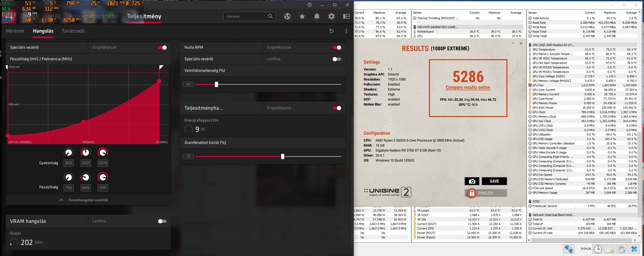This screenshot has width=644, height=256.
Task: Select the Hangolás tab
Action: (43, 31)
